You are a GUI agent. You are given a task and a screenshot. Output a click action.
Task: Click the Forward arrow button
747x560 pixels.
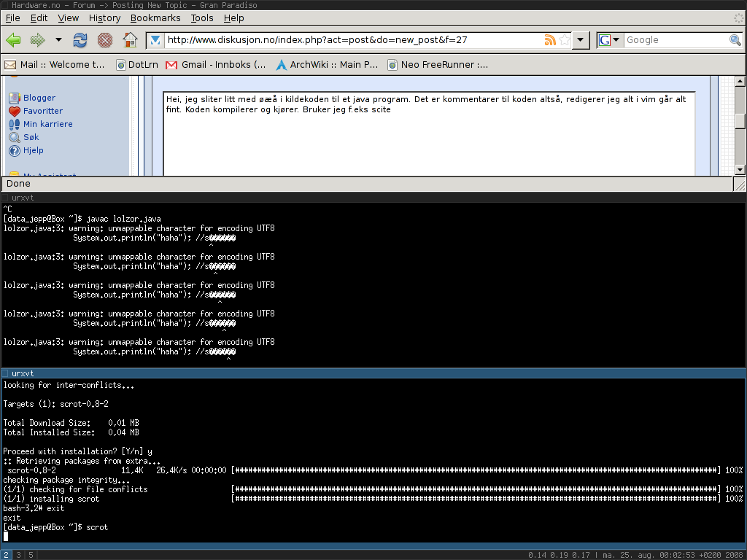[x=37, y=40]
